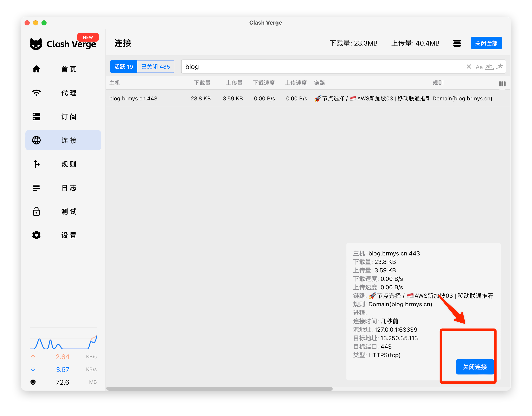Click 连接时间: 几秒前 in detail panel

376,321
